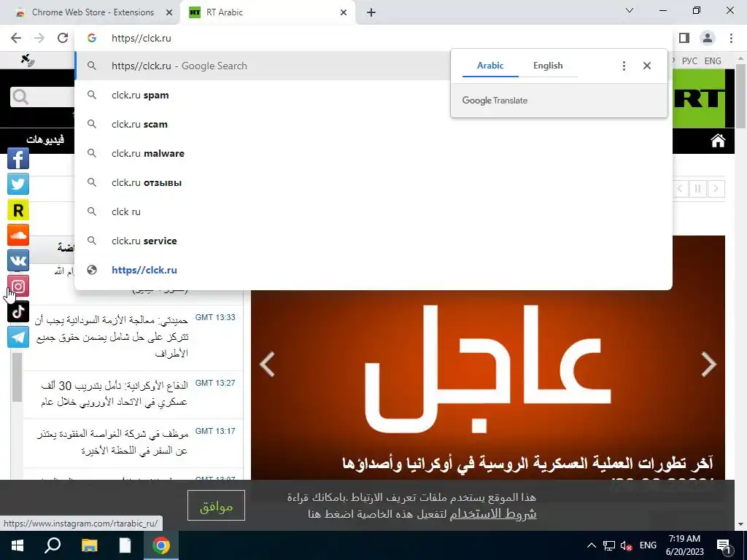Open the فيديوهات menu item
The image size is (747, 560).
click(x=45, y=139)
